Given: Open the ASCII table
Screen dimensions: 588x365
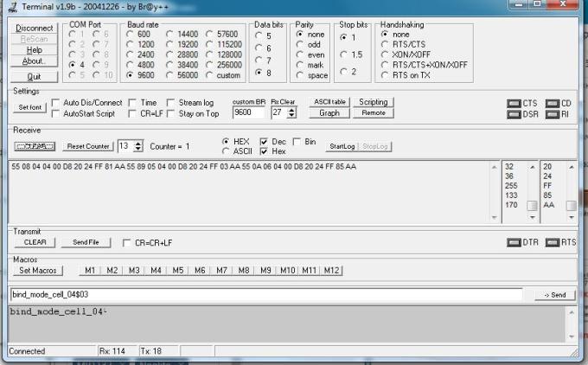Looking at the screenshot, I should (329, 102).
